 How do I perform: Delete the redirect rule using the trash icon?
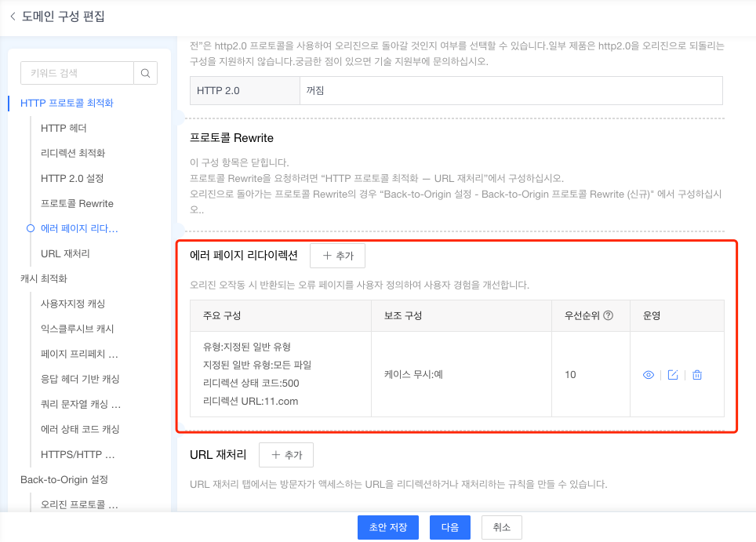(x=696, y=374)
